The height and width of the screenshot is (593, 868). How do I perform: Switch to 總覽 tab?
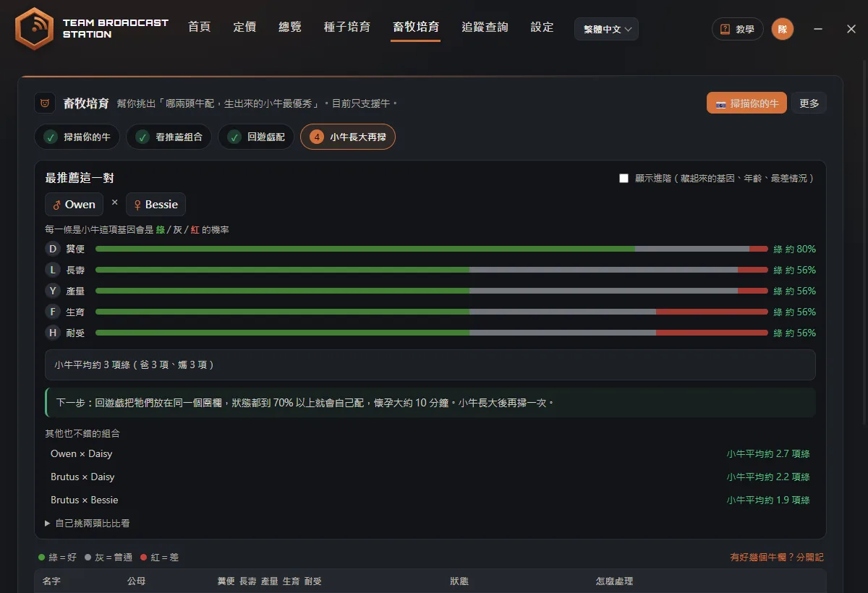click(290, 27)
